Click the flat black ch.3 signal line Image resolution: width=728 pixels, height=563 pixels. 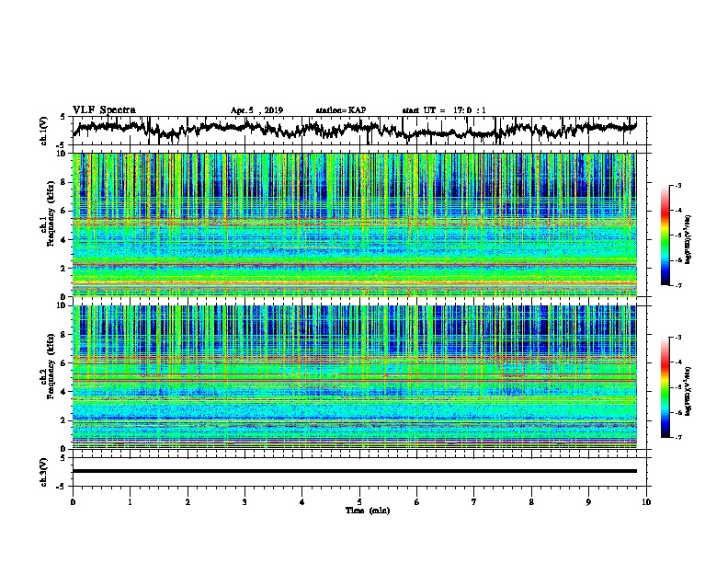(354, 471)
